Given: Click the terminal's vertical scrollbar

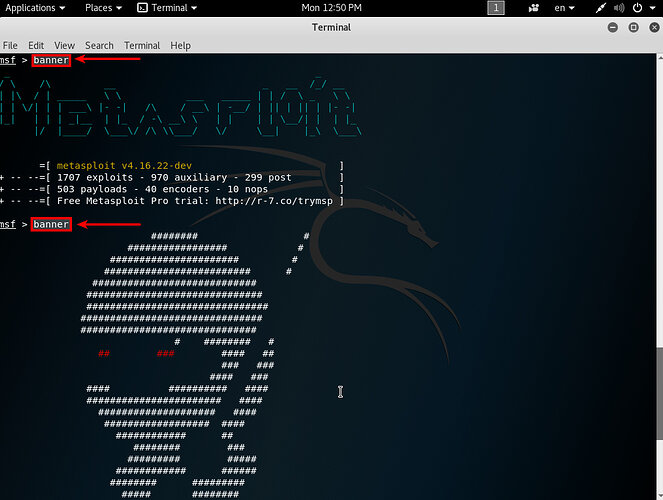Looking at the screenshot, I should pyautogui.click(x=657, y=420).
